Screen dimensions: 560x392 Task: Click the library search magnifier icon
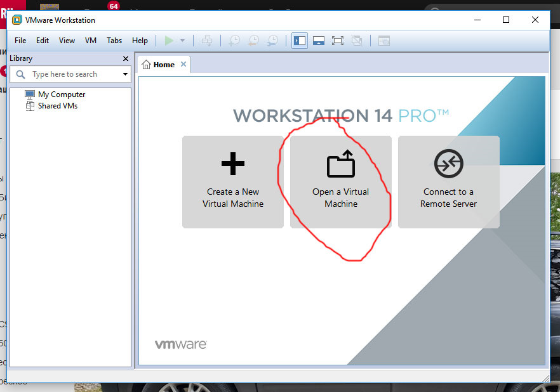pos(21,74)
